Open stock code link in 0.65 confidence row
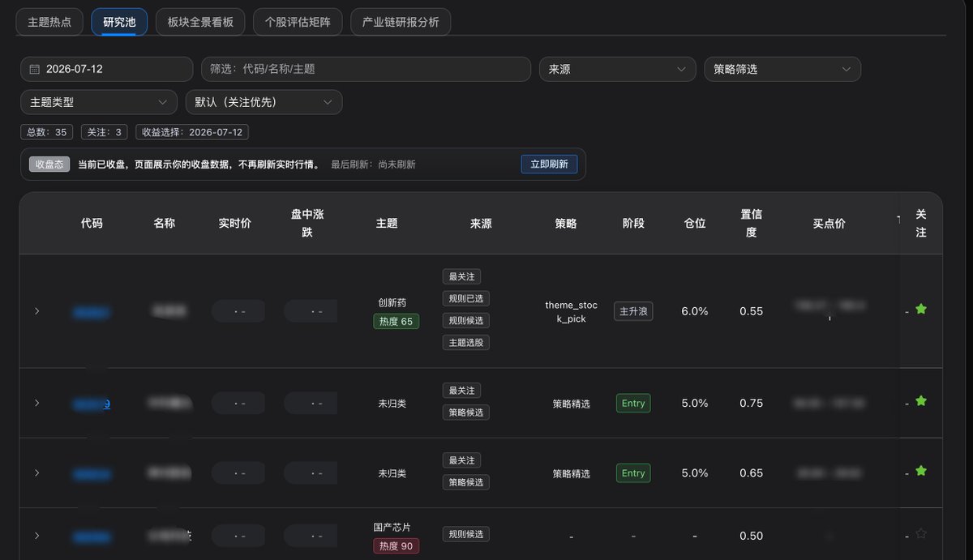This screenshot has width=973, height=560. [x=92, y=473]
